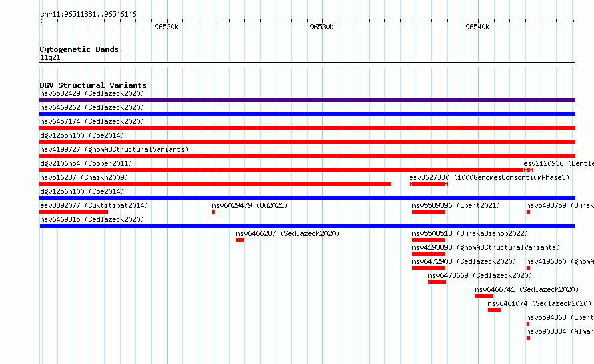This screenshot has width=594, height=364.
Task: Click the 96530k ruler position
Action: 322,27
